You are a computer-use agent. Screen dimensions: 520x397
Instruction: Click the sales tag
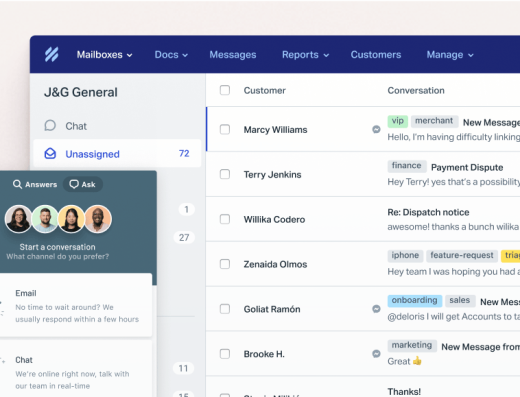coord(460,301)
